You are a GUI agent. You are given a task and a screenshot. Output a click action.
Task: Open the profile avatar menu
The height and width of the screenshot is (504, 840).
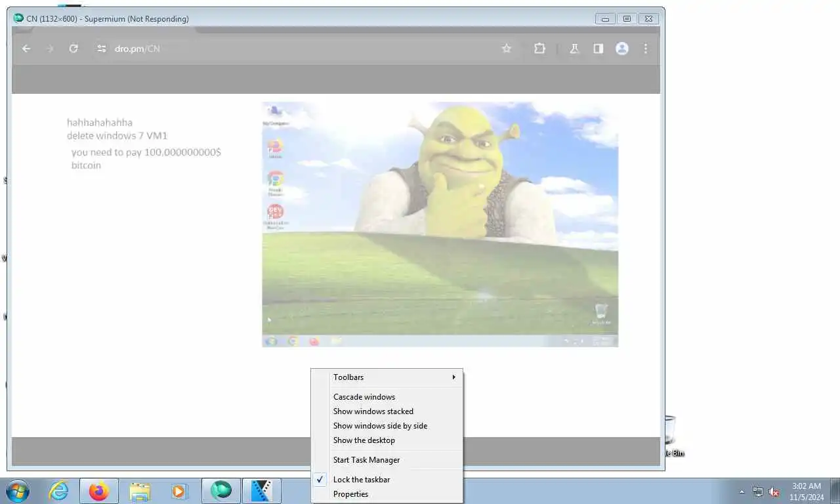tap(622, 49)
